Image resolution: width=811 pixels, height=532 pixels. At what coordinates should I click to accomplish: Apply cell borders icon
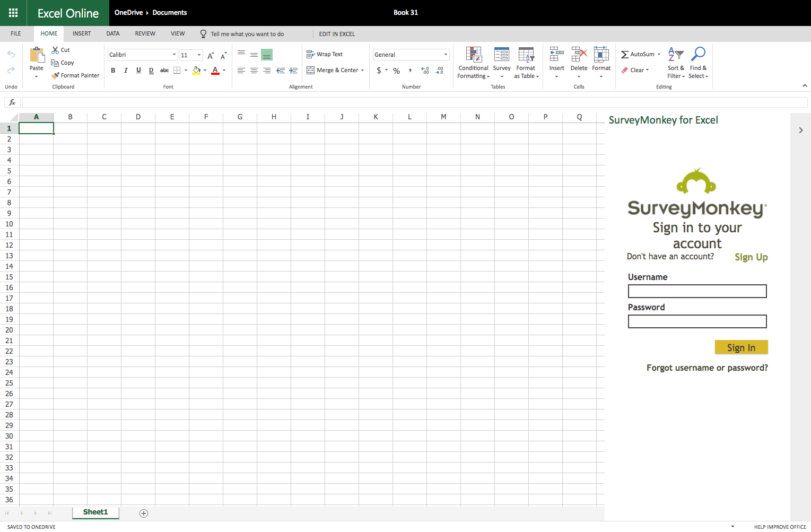pos(177,71)
